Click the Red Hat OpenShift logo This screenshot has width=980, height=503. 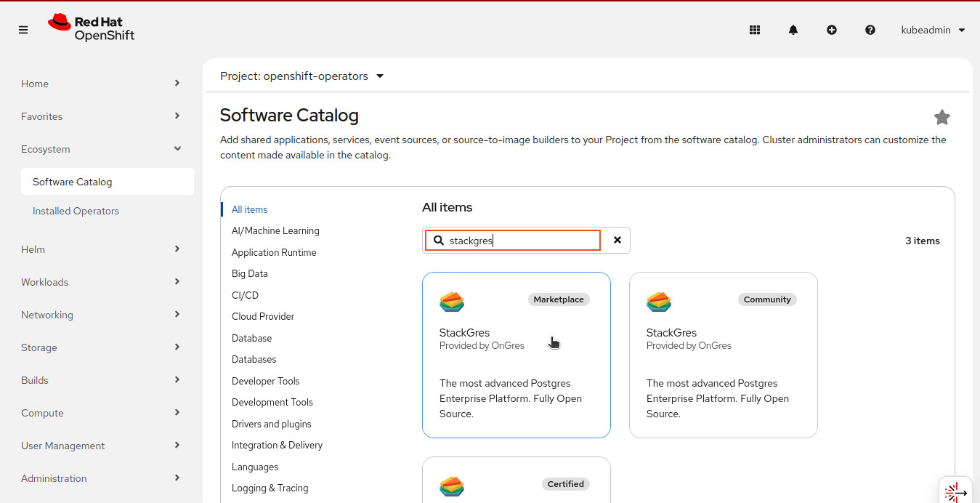pyautogui.click(x=92, y=28)
